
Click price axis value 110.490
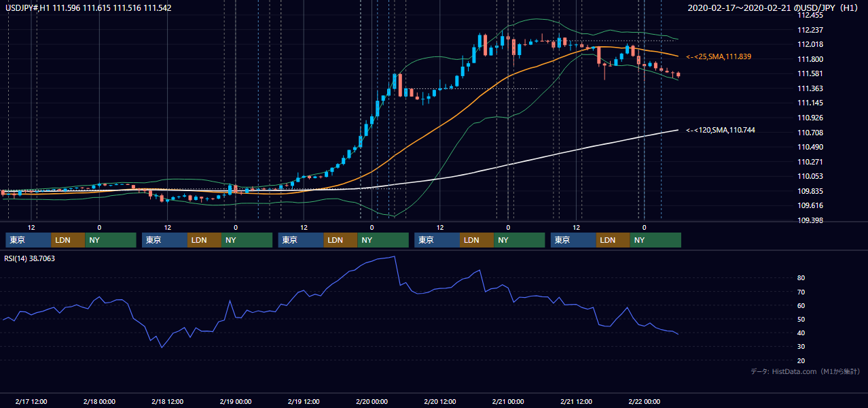(x=809, y=147)
